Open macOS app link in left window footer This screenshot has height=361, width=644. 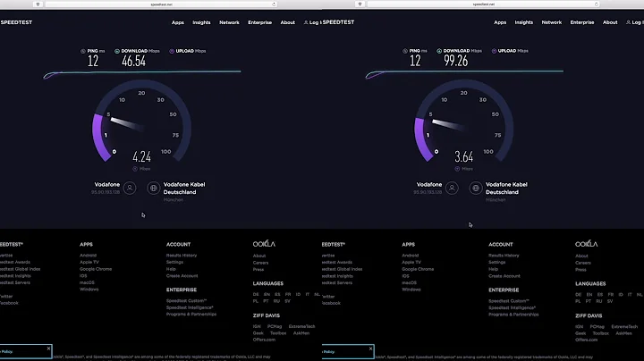pos(87,282)
